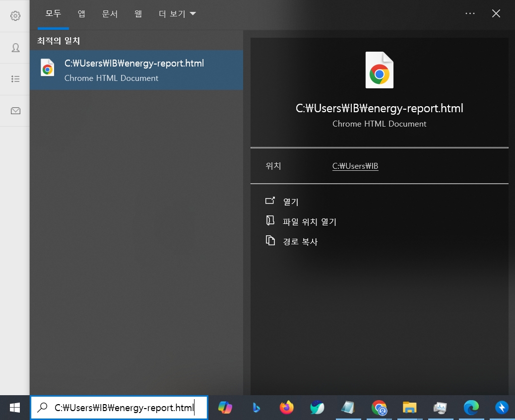Open File Explorer from the taskbar

[410, 408]
